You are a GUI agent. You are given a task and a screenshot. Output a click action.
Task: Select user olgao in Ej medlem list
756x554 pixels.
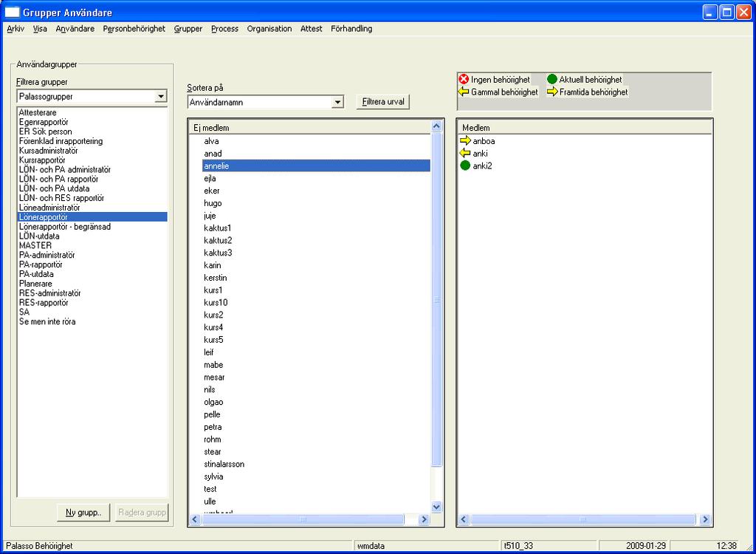click(316, 402)
